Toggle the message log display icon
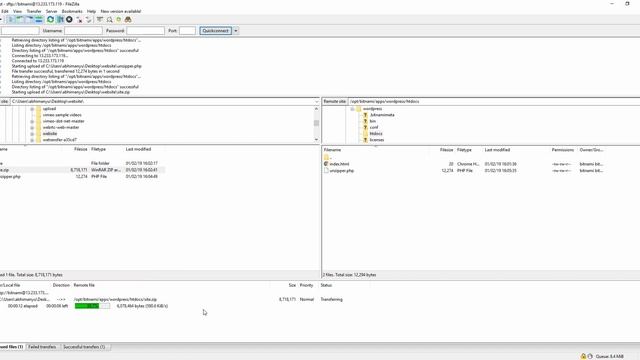Screen dimensions: 640x360 point(11,20)
